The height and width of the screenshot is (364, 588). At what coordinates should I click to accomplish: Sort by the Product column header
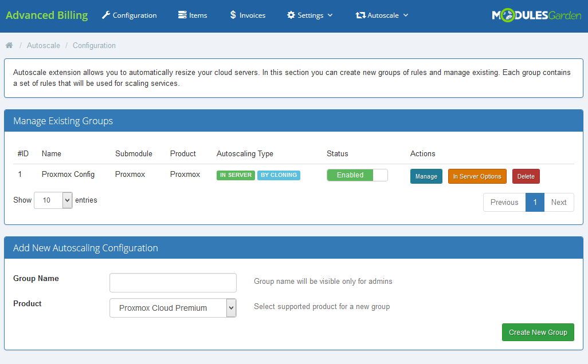click(183, 153)
